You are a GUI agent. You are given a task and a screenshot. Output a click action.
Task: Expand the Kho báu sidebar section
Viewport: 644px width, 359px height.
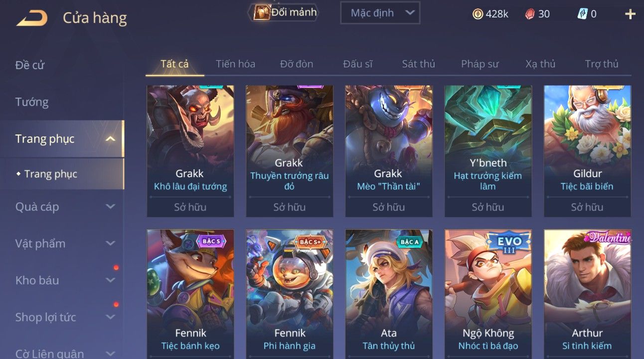(111, 280)
